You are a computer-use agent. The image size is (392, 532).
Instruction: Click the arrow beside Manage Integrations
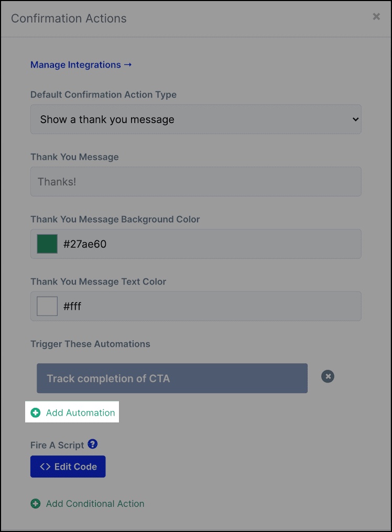click(x=128, y=64)
